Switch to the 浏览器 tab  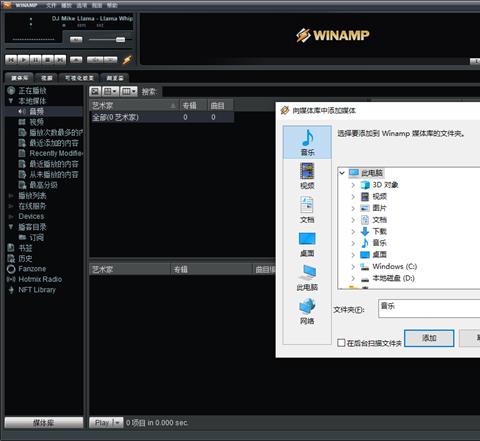tap(115, 78)
